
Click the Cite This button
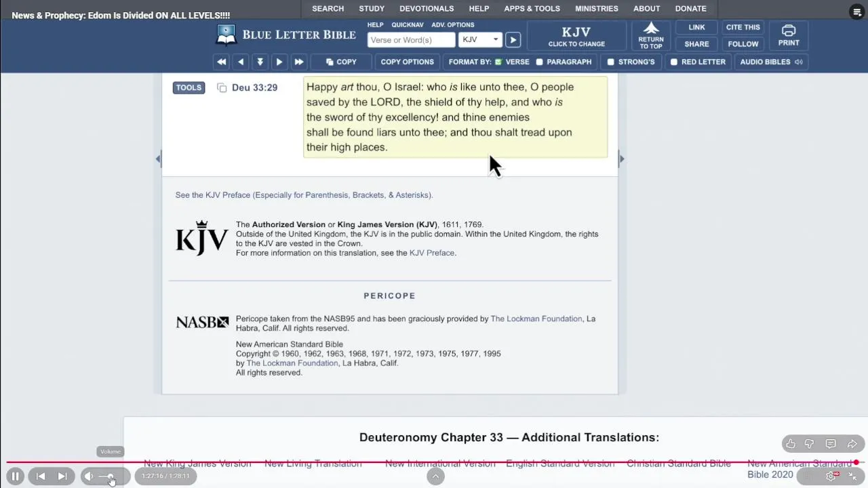(x=743, y=27)
